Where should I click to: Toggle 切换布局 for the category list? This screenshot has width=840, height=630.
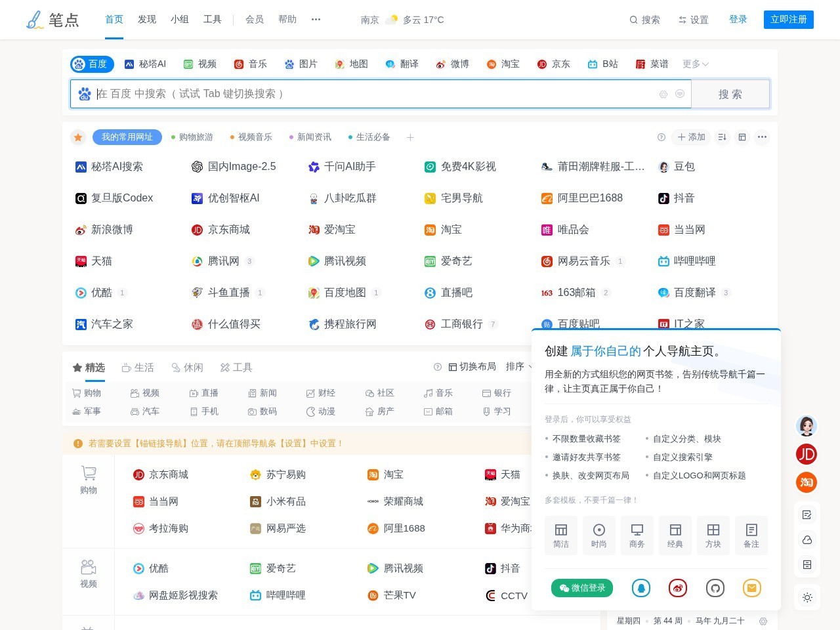coord(472,366)
